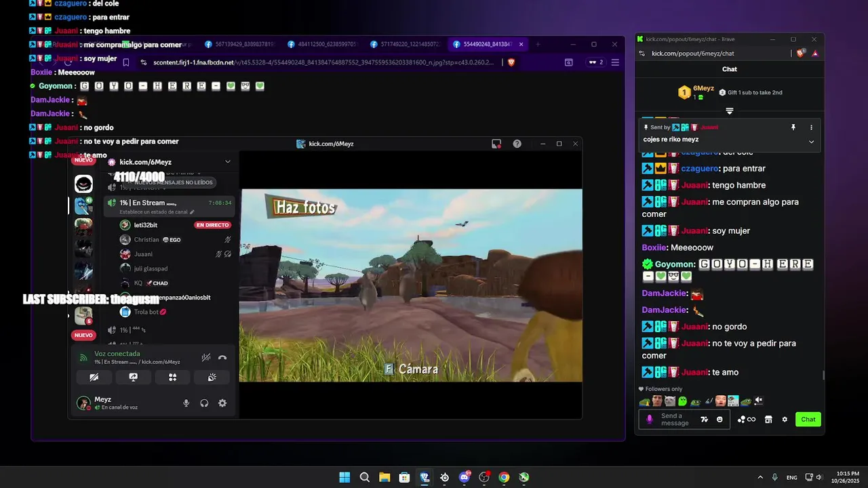Screen dimensions: 868x488
Task: Open pinned message three-dot options
Action: tap(811, 127)
